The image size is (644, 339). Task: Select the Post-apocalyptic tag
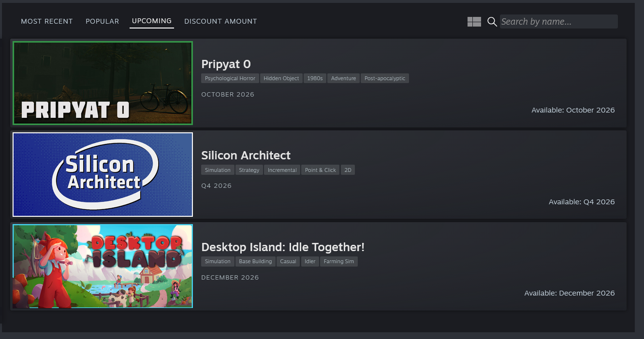pos(385,78)
